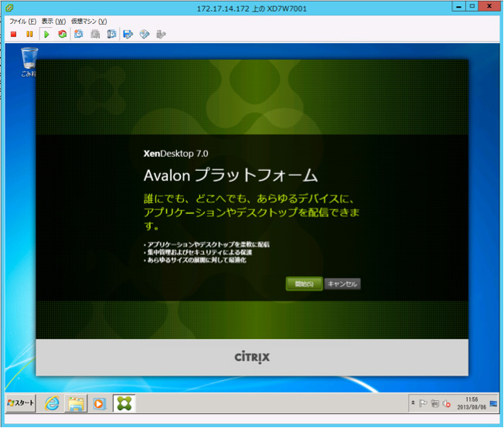Click the green 開始 button
504x428 pixels.
click(304, 284)
